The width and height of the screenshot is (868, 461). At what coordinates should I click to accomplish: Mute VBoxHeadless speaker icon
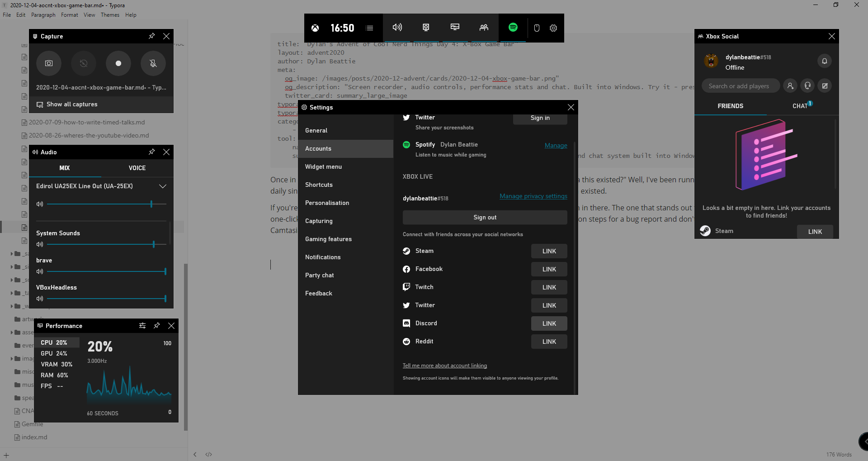coord(40,299)
